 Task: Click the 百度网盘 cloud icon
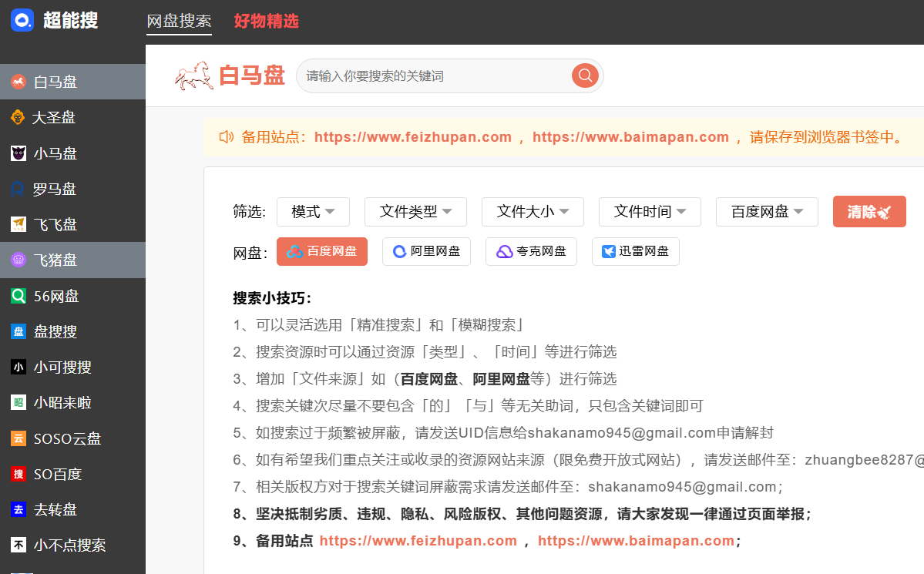coord(294,252)
